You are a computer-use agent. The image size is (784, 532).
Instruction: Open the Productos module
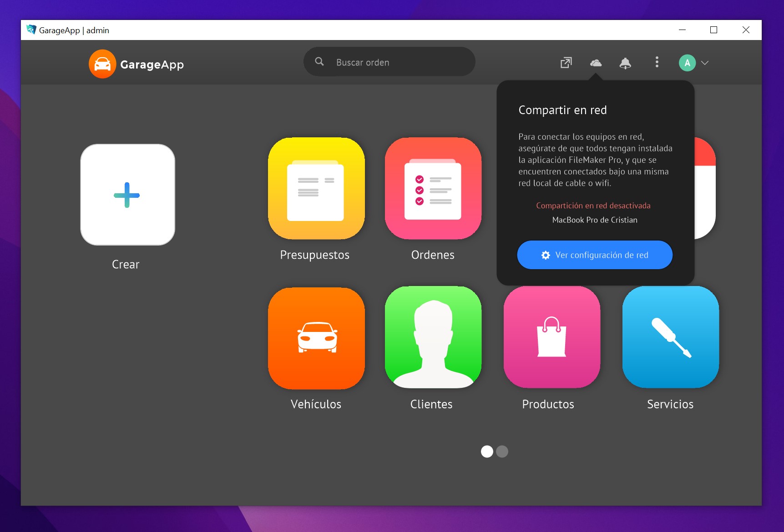tap(552, 337)
